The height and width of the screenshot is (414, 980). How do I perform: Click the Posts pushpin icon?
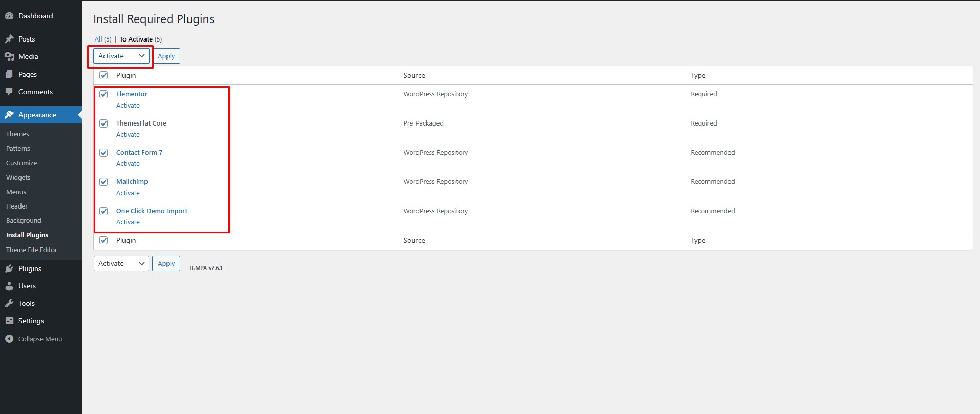(x=9, y=39)
